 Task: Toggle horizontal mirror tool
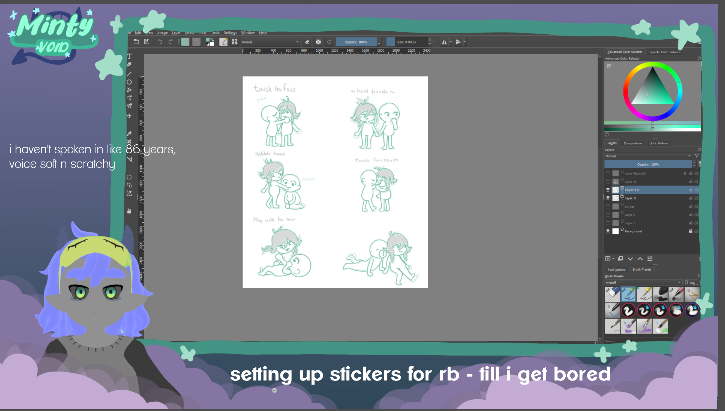(444, 42)
